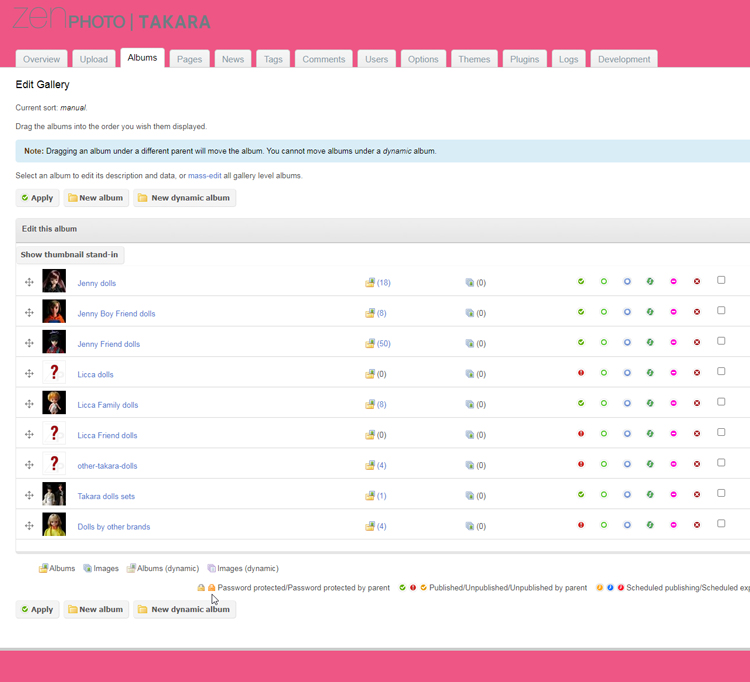Open the Jenny Friend dolls album thumbnail
Image resolution: width=750 pixels, height=682 pixels.
point(54,342)
